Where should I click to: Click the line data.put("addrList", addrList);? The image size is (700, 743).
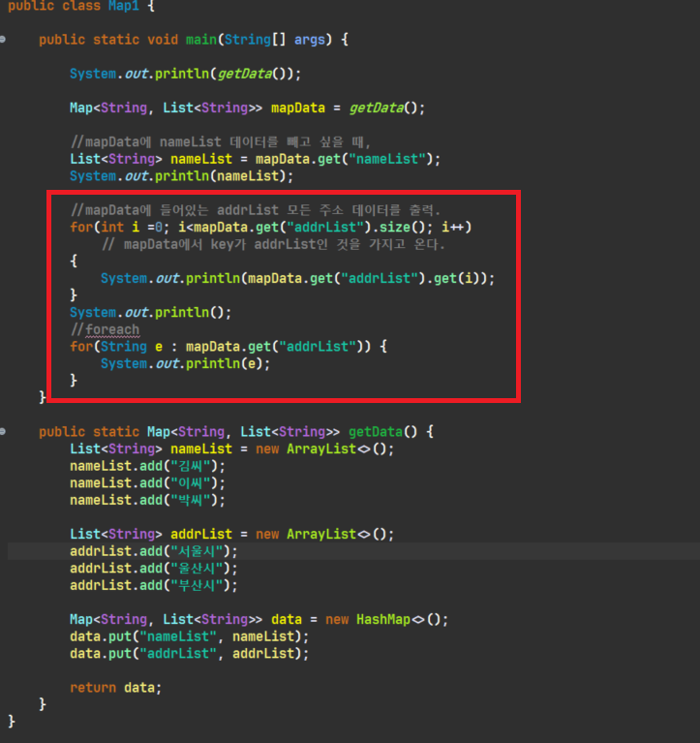189,654
